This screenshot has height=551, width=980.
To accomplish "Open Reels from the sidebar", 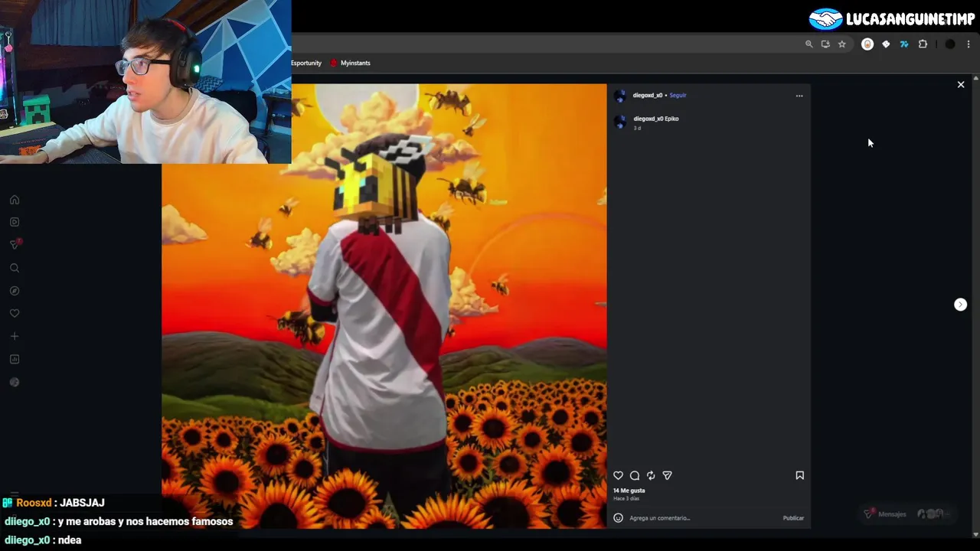I will click(x=15, y=222).
